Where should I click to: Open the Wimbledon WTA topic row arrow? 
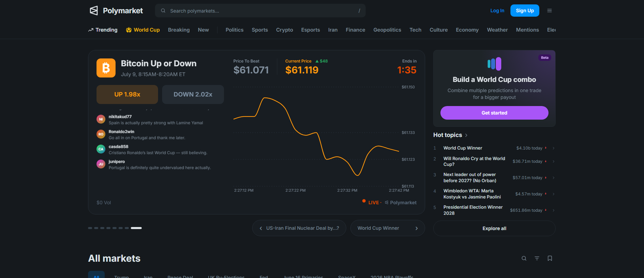pos(554,194)
